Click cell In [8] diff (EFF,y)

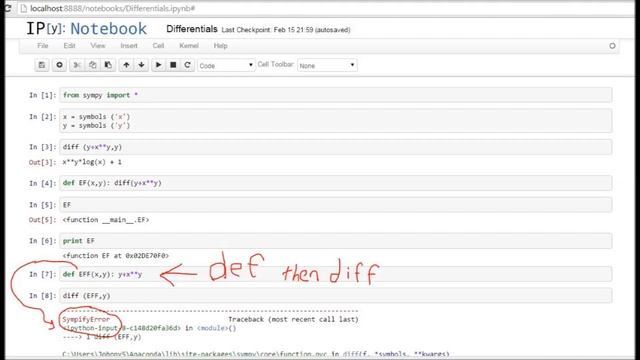[336, 296]
